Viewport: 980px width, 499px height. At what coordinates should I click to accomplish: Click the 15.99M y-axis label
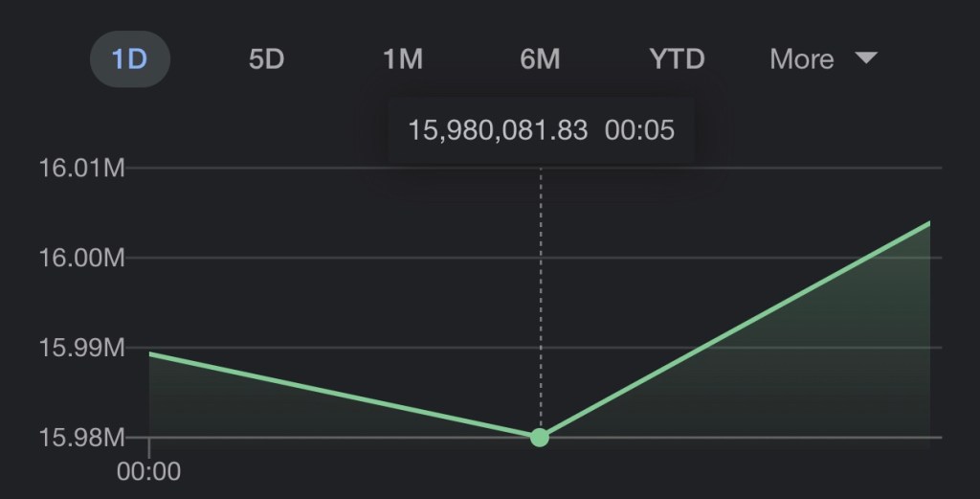point(82,348)
